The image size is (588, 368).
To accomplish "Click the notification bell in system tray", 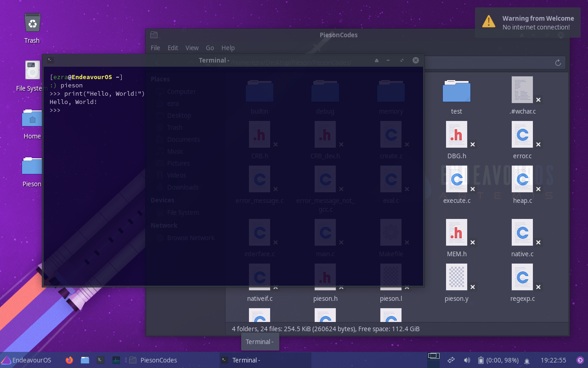I will click(x=527, y=361).
